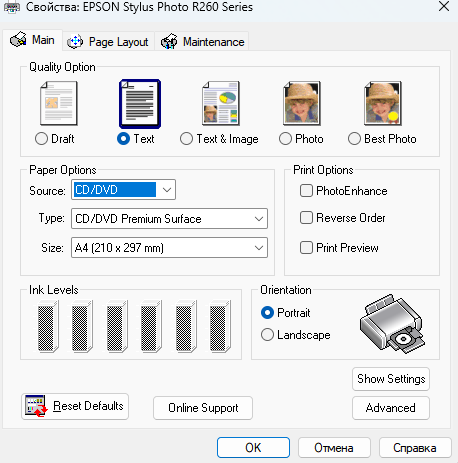This screenshot has height=463, width=458.
Task: Click the Orientation group label
Action: click(286, 290)
